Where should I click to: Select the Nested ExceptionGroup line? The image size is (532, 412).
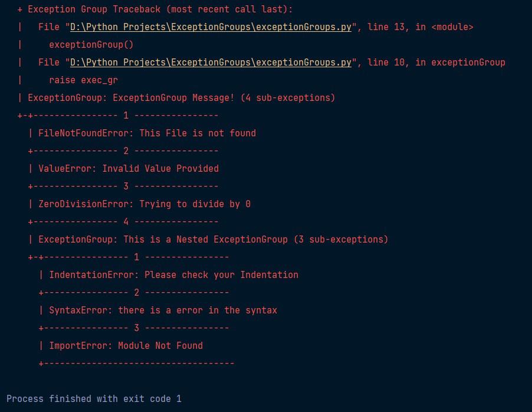(213, 240)
